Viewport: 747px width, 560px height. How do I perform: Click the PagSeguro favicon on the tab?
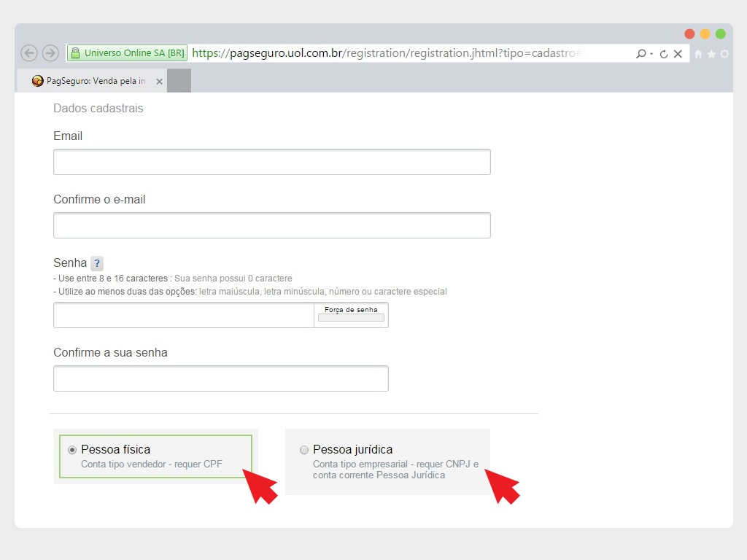(x=38, y=81)
